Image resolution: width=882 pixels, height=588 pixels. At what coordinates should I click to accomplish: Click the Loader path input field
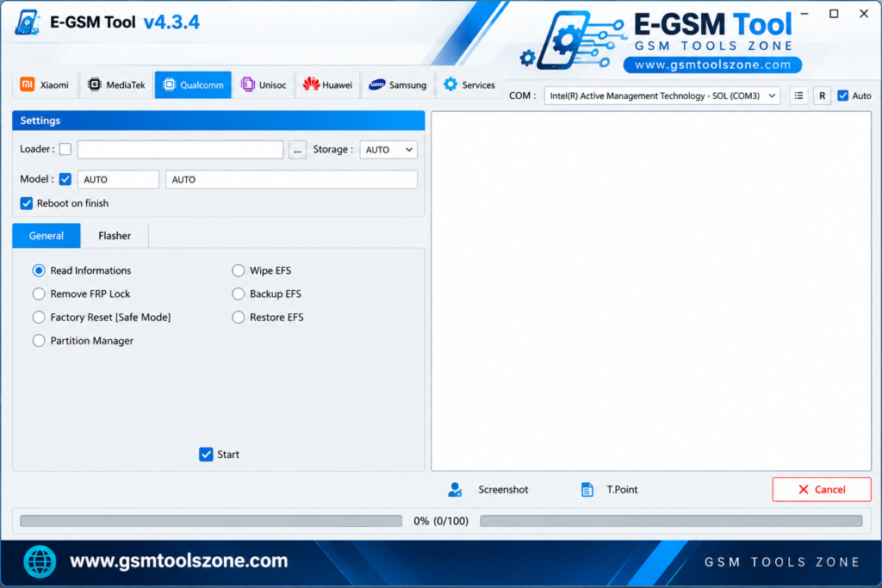[x=181, y=150]
